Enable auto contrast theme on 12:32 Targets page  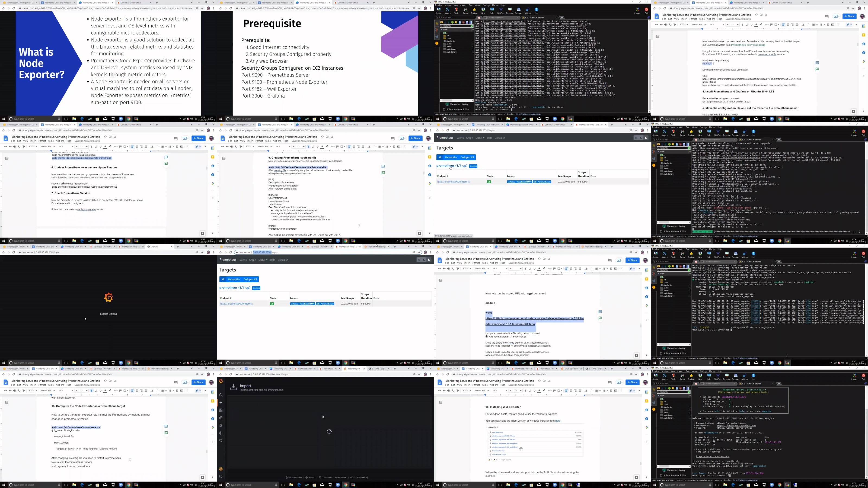tap(646, 138)
